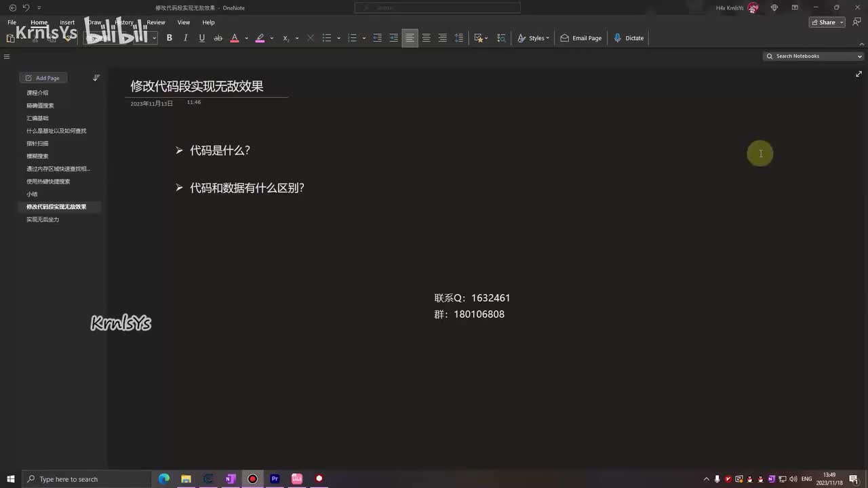The image size is (868, 488).
Task: Expand the Search Notebooks scope dropdown
Action: (x=860, y=56)
